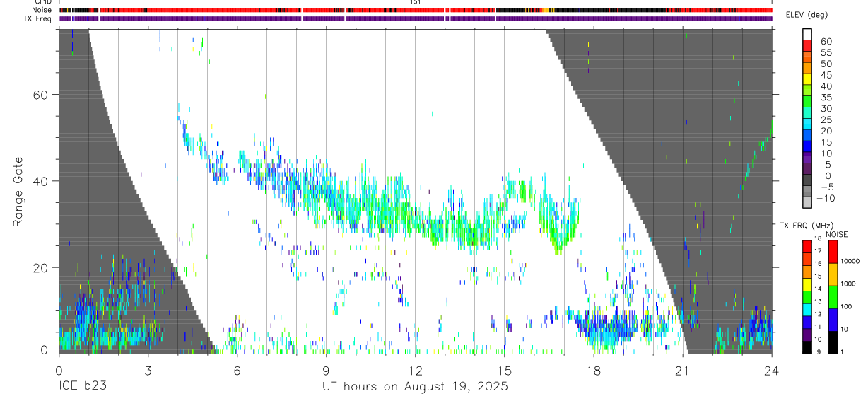Screen dimensions: 868x401
Task: Click the TX FRQ legend value 12
Action: (x=818, y=314)
